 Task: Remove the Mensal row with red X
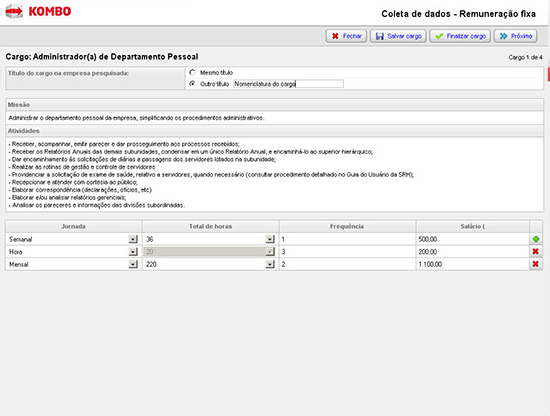536,264
